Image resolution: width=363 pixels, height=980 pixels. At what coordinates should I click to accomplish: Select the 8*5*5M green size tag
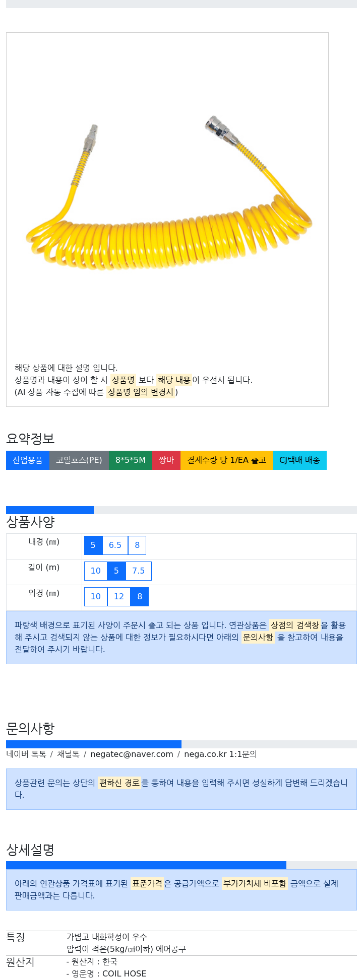[131, 460]
